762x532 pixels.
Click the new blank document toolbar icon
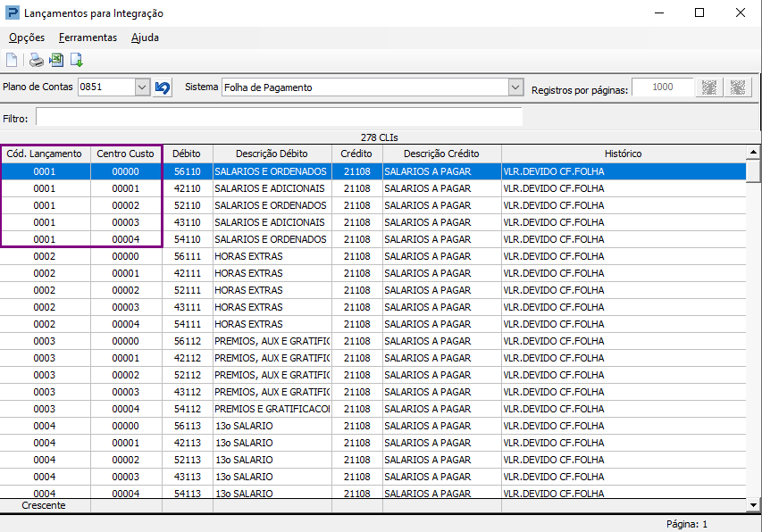coord(12,60)
